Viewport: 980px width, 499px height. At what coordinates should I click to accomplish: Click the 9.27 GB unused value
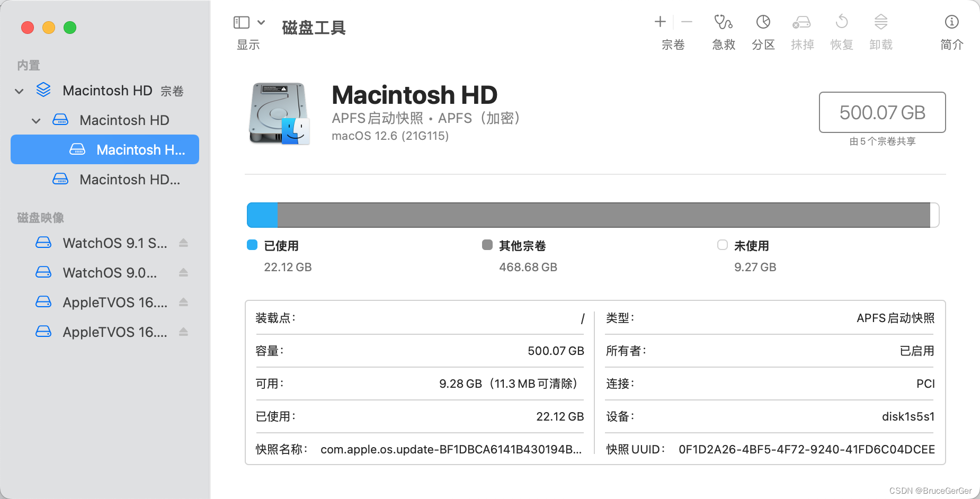coord(755,267)
